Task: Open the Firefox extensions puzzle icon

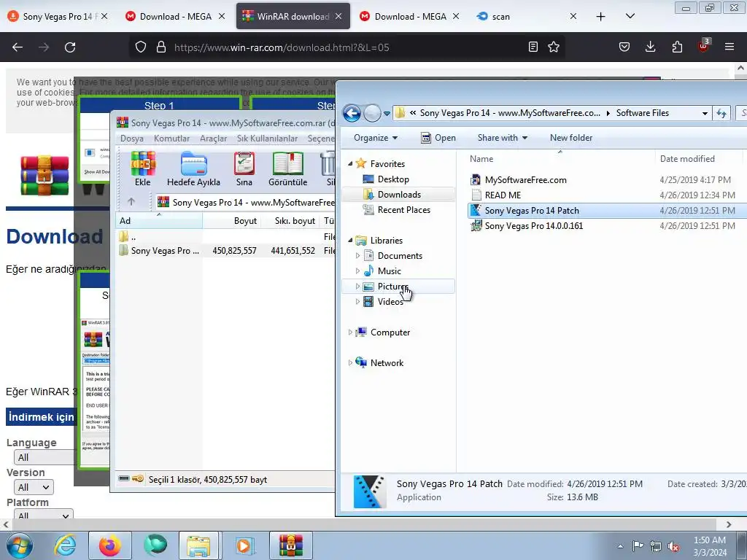Action: pyautogui.click(x=677, y=47)
